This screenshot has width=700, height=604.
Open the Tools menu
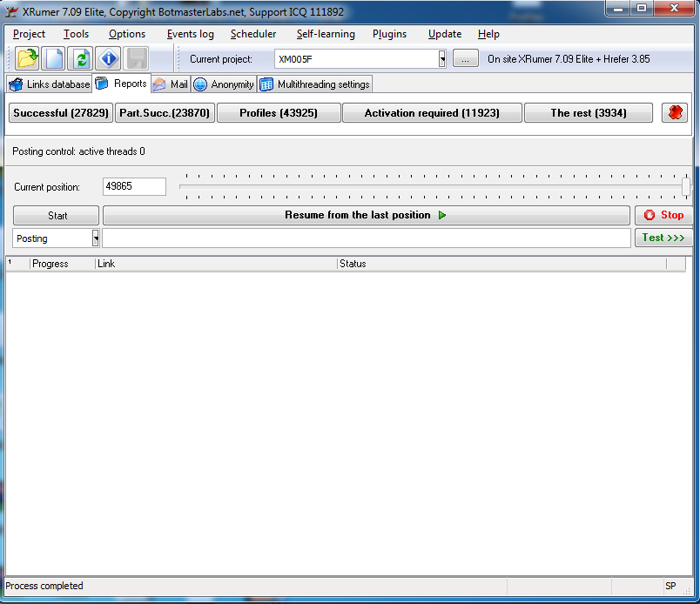[76, 34]
